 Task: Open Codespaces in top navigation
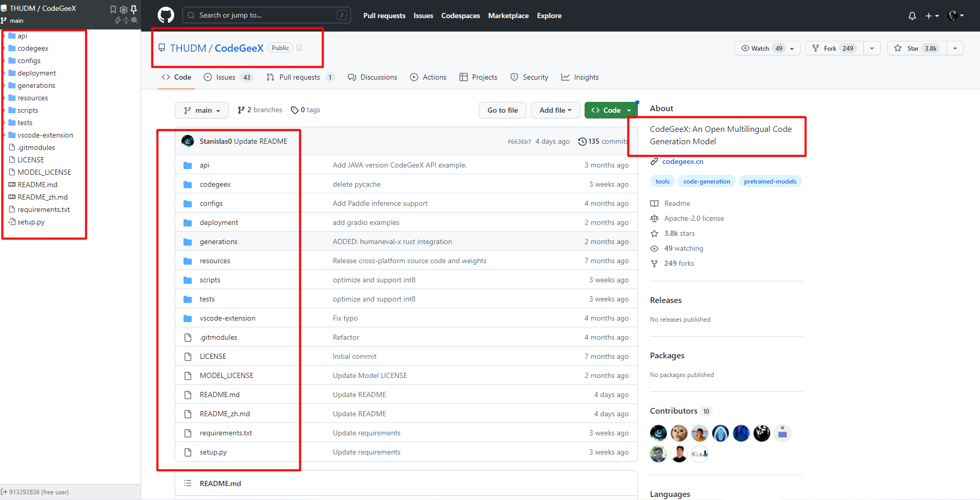click(x=461, y=16)
